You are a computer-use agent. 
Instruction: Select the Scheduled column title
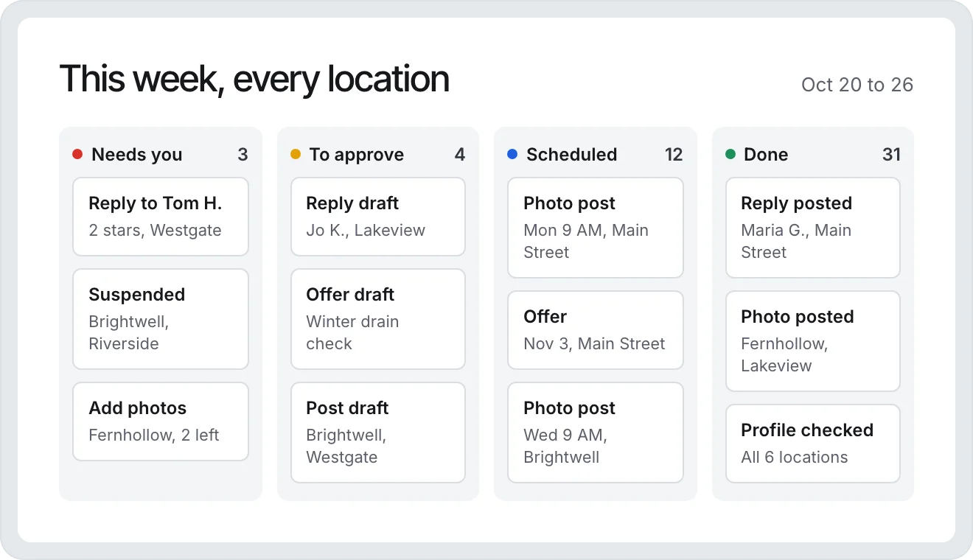point(572,155)
